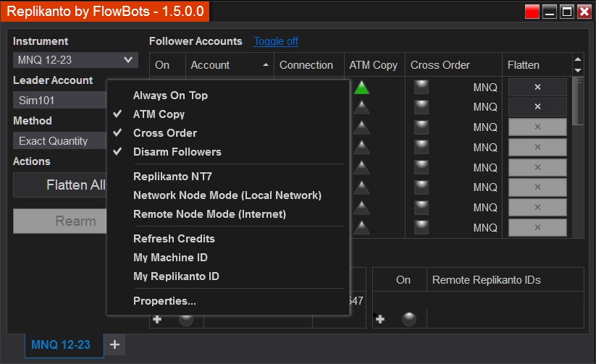
Task: Click the plus icon under the local node table
Action: click(x=157, y=319)
